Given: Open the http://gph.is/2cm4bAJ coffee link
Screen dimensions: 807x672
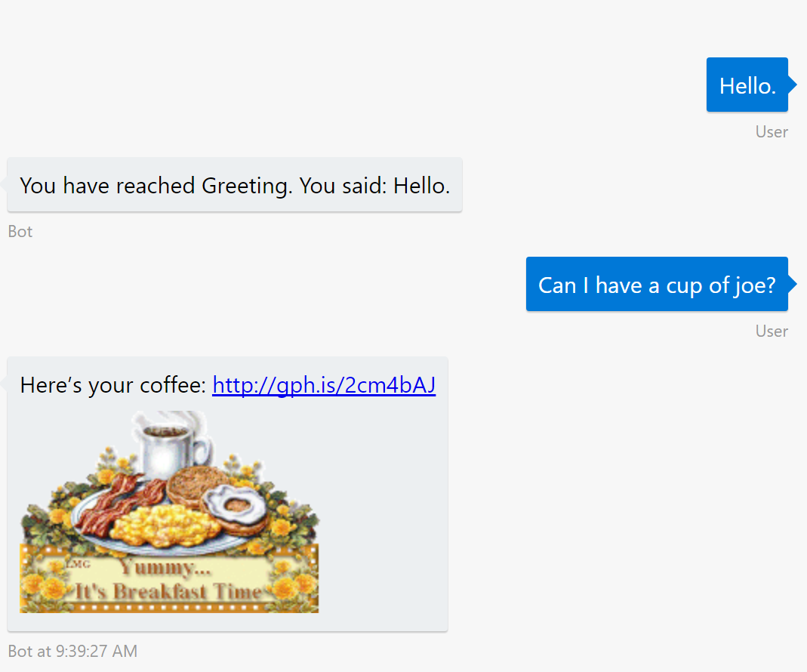Looking at the screenshot, I should point(324,385).
